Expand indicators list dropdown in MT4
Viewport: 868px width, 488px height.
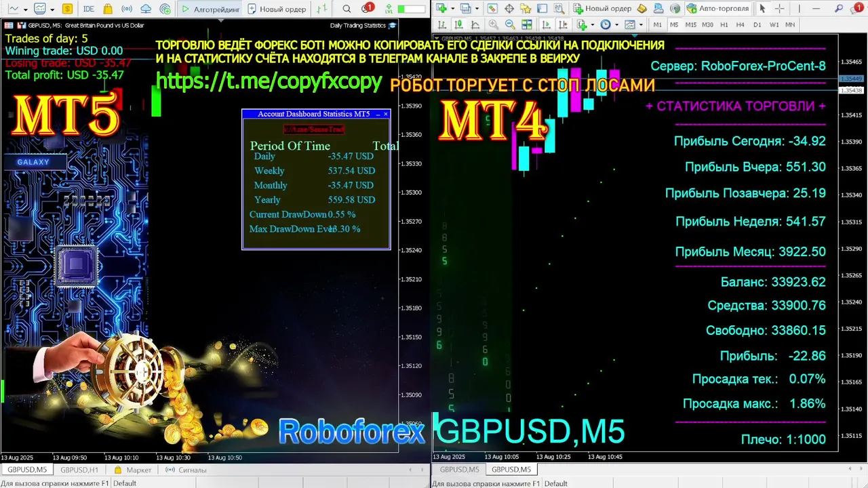(x=593, y=25)
